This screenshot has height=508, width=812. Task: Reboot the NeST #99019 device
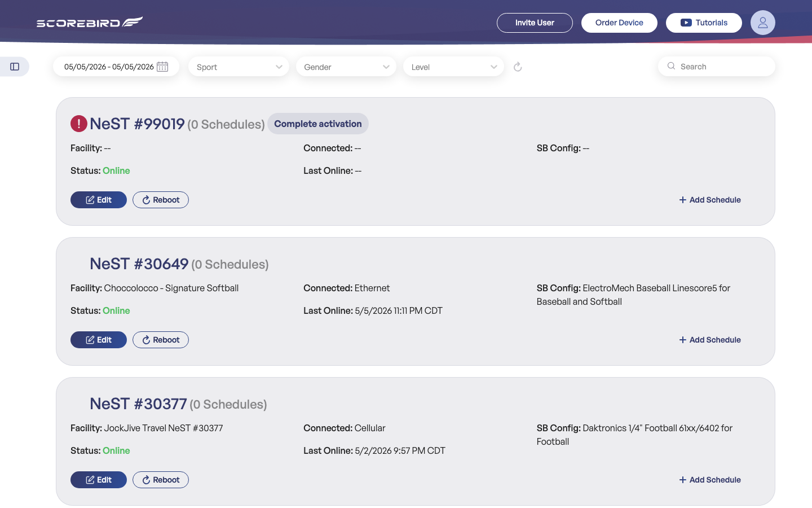point(161,200)
